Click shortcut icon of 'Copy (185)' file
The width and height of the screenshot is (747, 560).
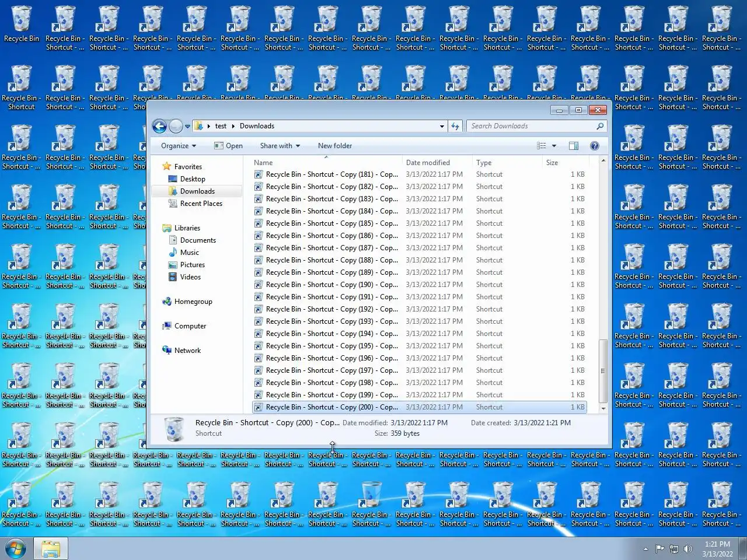click(x=259, y=223)
